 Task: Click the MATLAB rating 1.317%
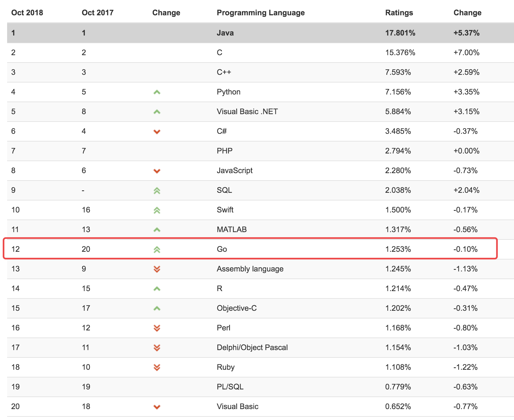pos(398,229)
